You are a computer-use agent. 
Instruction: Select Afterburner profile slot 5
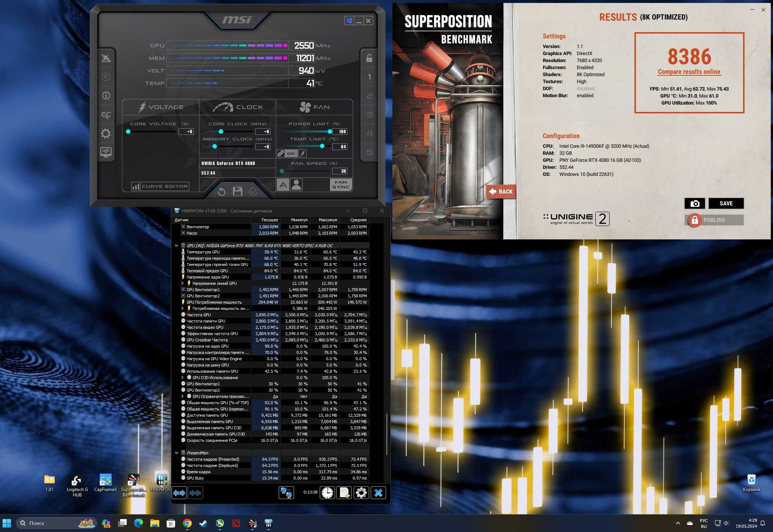point(369,152)
